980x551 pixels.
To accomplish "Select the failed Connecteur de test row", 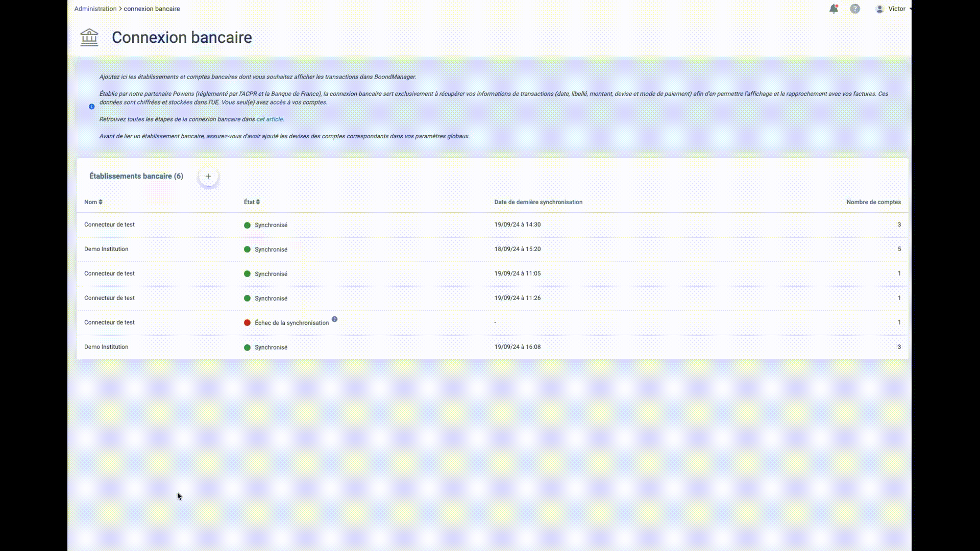I will pyautogui.click(x=109, y=322).
